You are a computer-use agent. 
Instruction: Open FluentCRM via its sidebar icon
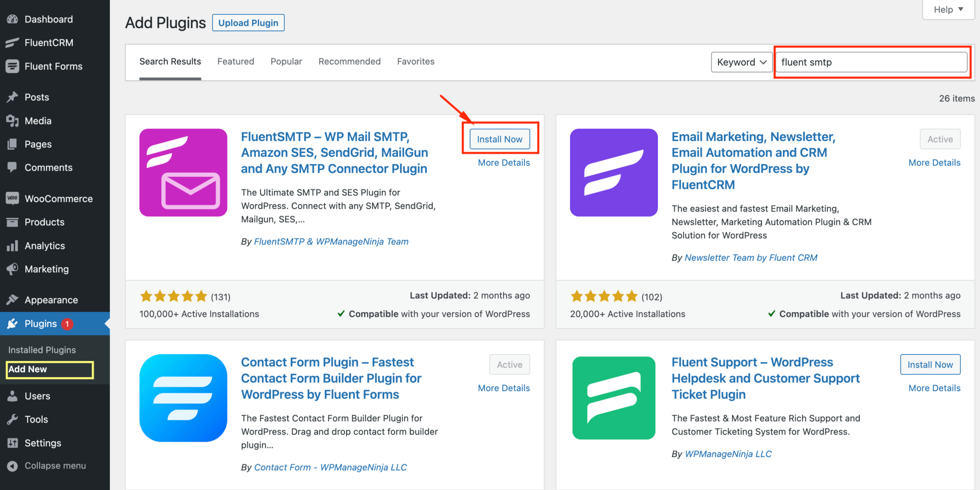pos(12,43)
